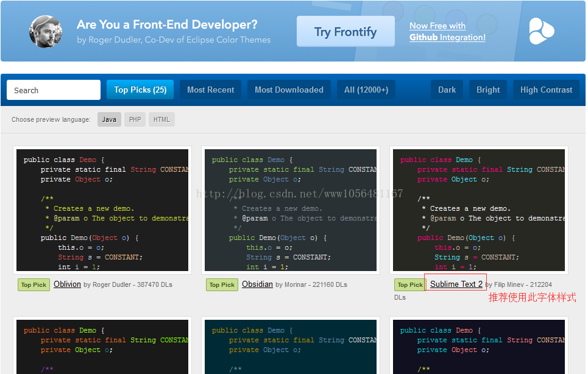This screenshot has width=588, height=374.
Task: Choose PHP as preview language
Action: pos(135,119)
